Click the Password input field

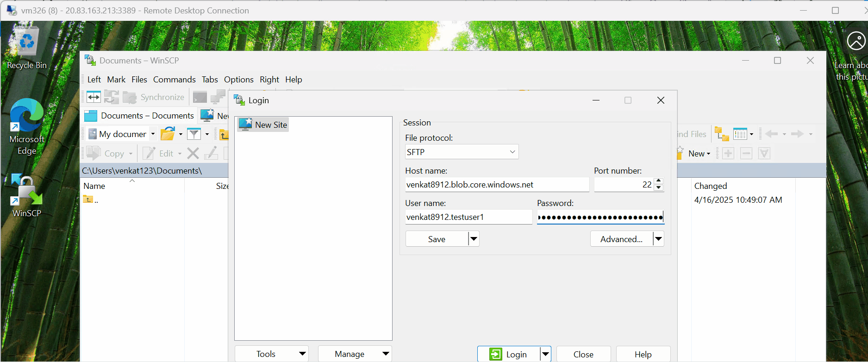point(600,217)
